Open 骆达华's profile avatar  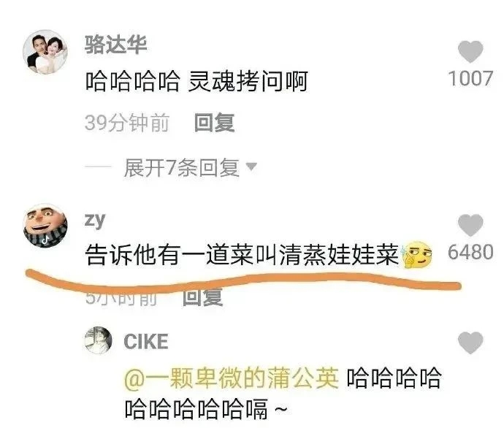(45, 52)
